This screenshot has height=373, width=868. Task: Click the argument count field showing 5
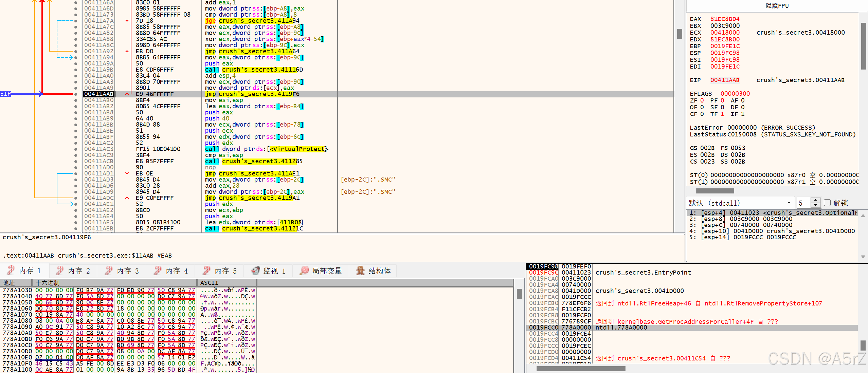(x=803, y=203)
